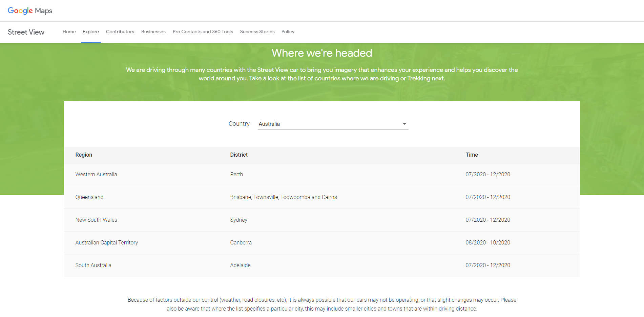Click the Region column header
This screenshot has width=644, height=317.
84,155
